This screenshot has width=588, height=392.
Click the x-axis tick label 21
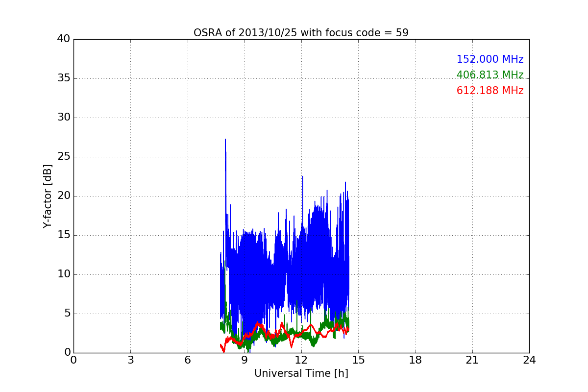pos(472,360)
